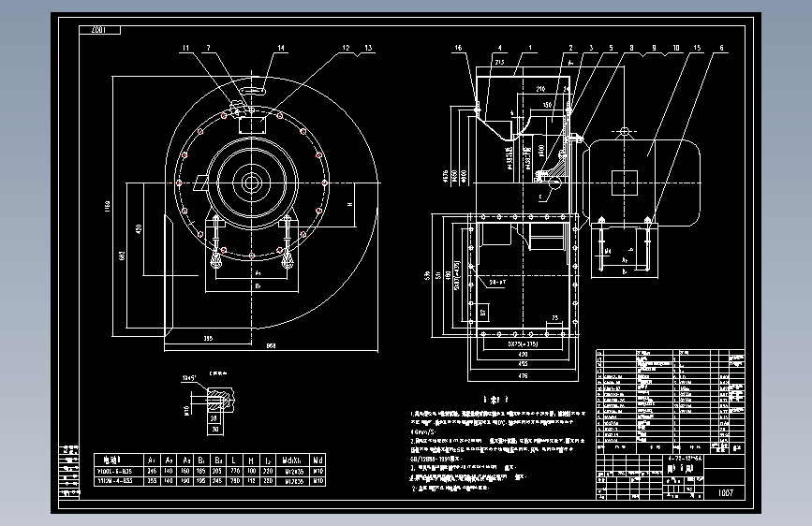The height and width of the screenshot is (526, 812).
Task: Click the 395 horizontal dimension text
Action: point(208,339)
